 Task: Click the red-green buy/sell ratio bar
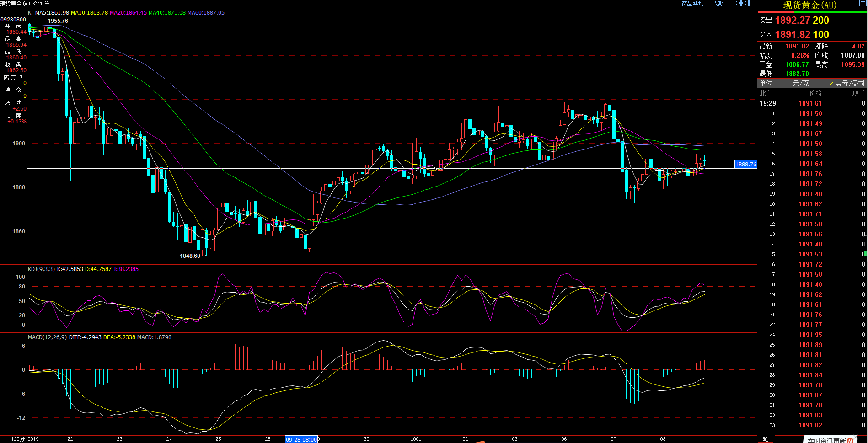pyautogui.click(x=812, y=12)
